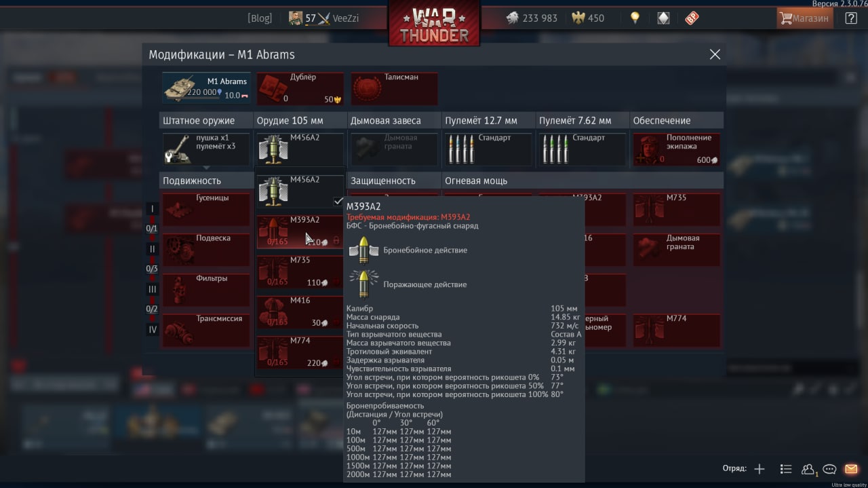Screen dimensions: 868x488
Task: Select M774 shell in dropdown list
Action: (300, 352)
